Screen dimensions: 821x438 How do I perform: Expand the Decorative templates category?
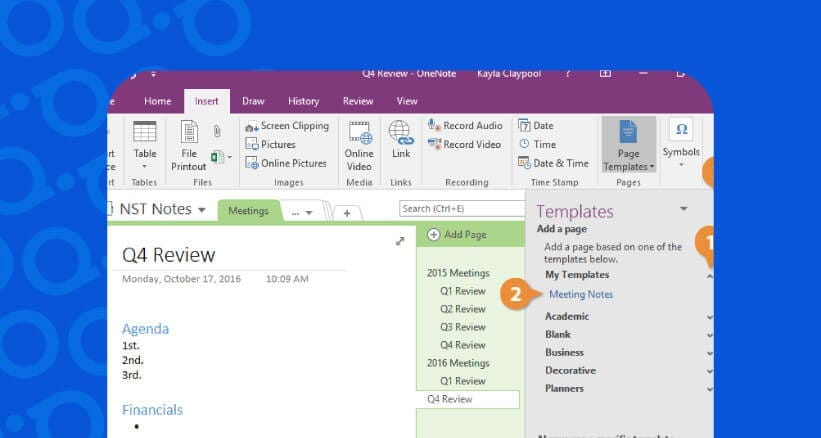(570, 370)
